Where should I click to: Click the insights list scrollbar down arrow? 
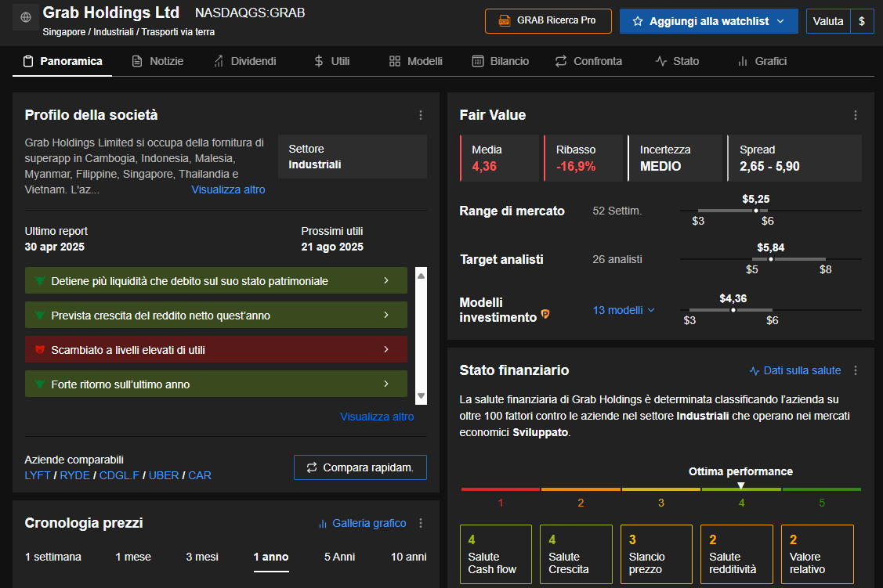pyautogui.click(x=421, y=395)
